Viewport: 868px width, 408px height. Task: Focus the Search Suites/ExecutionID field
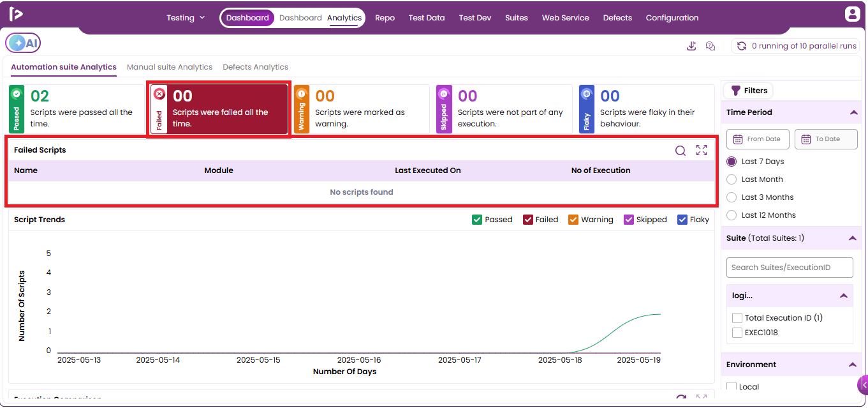click(x=790, y=268)
